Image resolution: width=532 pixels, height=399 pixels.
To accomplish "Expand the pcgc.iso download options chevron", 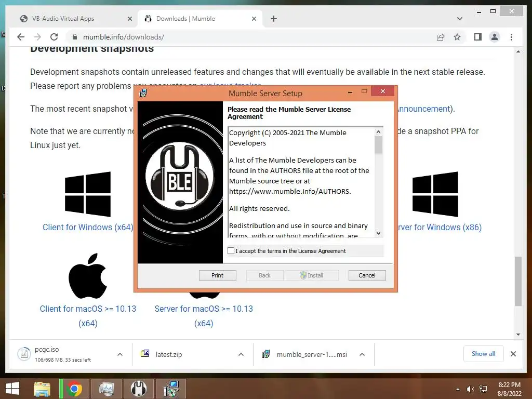I will coord(120,354).
